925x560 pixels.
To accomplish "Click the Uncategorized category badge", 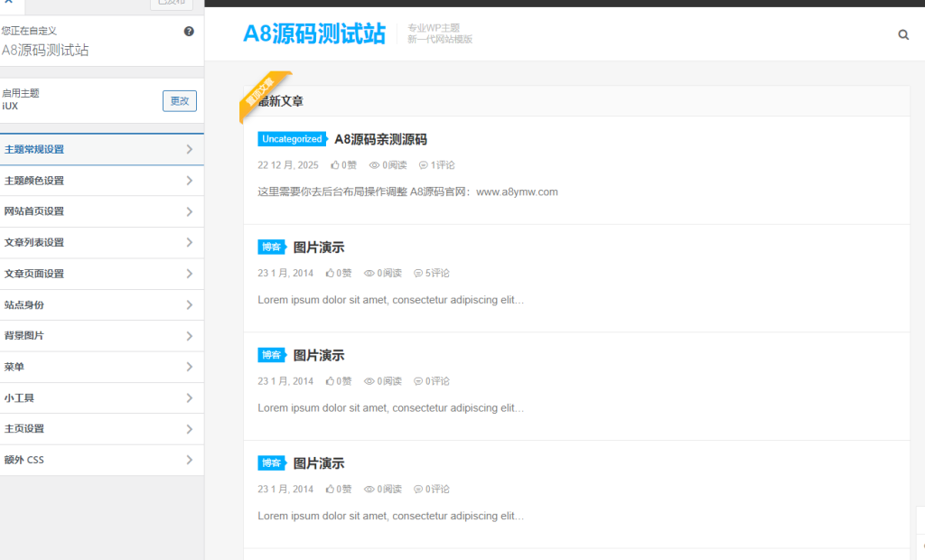I will 292,138.
